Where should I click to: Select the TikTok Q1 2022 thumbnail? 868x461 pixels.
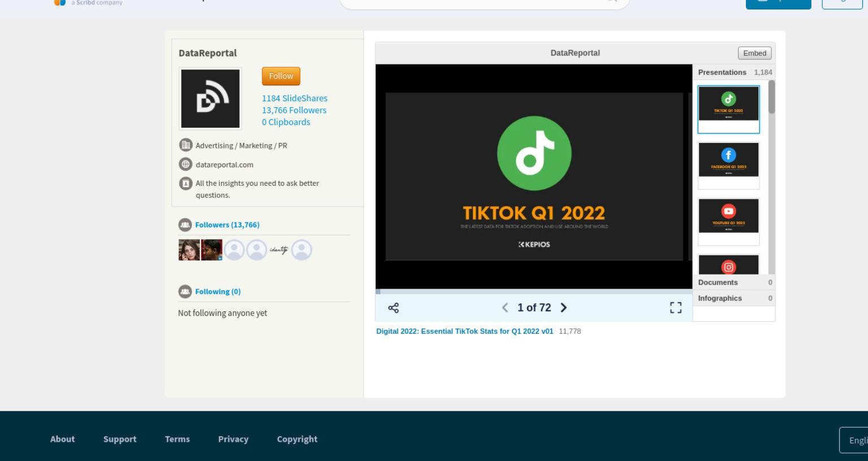(728, 110)
